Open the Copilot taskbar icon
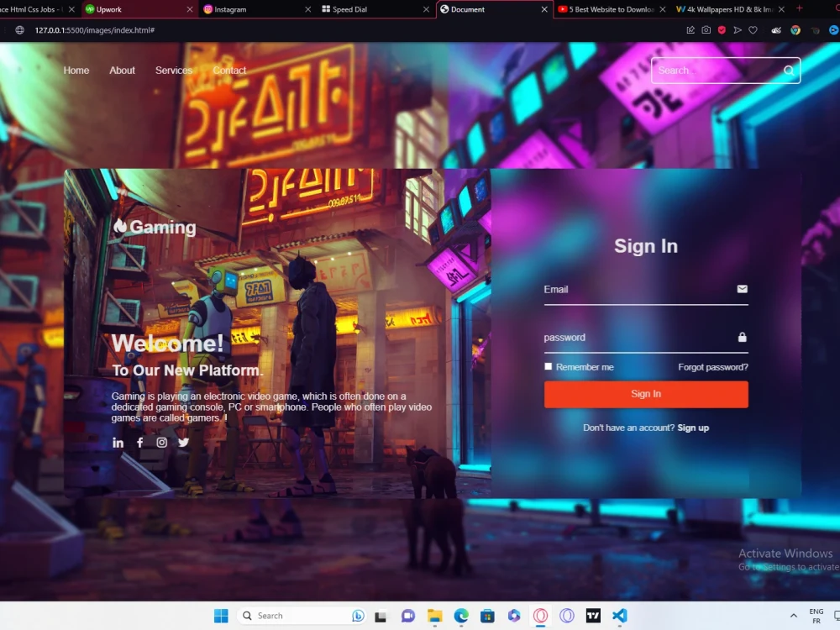This screenshot has width=840, height=630. 514,616
